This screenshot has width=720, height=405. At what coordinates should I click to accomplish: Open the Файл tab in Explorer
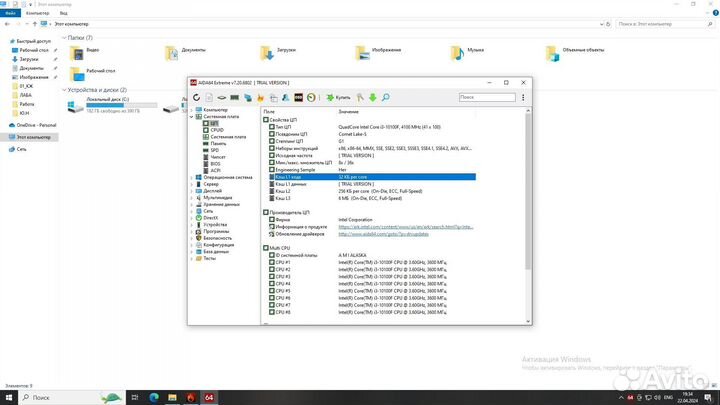coord(10,13)
